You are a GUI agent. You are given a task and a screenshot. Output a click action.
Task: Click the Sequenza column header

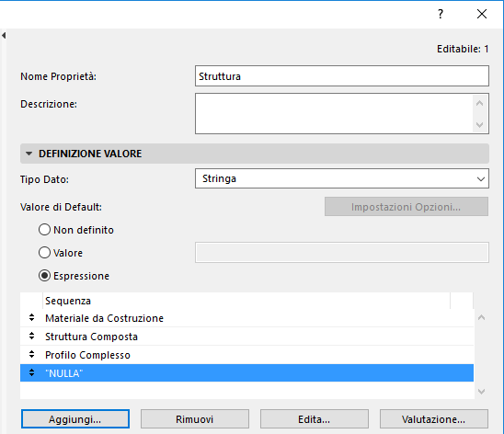point(246,301)
